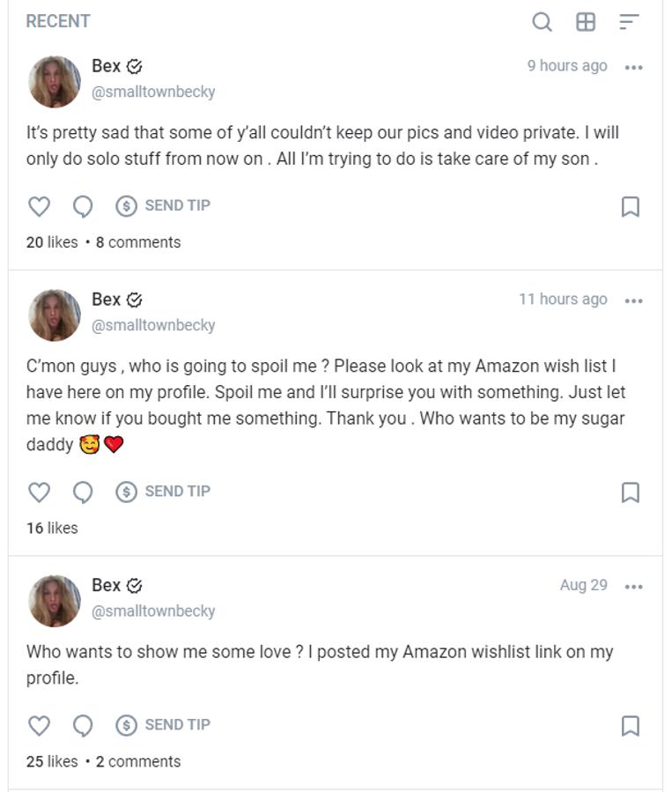Open options menu for 11 hours ago post
Screen dimensions: 672x792
(x=633, y=300)
